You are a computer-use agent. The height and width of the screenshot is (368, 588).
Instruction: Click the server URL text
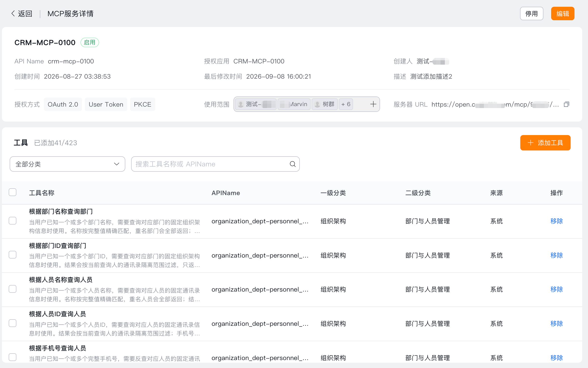coord(495,104)
